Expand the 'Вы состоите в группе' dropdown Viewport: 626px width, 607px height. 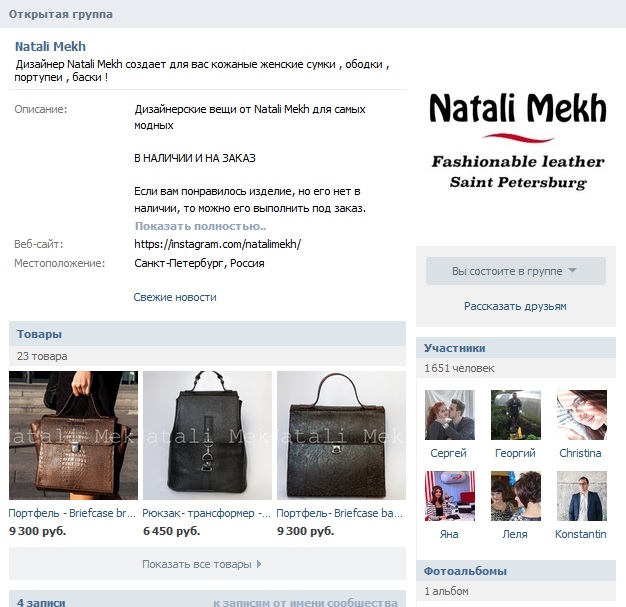click(516, 271)
